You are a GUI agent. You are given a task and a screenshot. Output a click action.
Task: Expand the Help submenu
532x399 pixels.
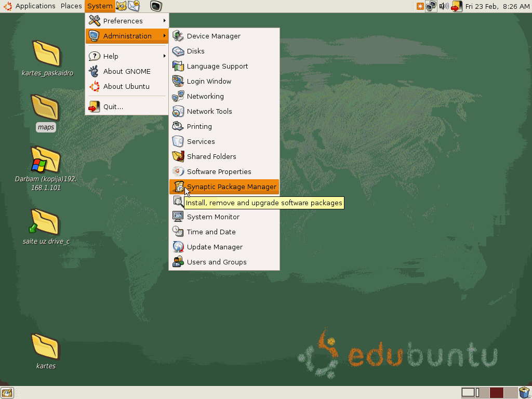pos(127,56)
